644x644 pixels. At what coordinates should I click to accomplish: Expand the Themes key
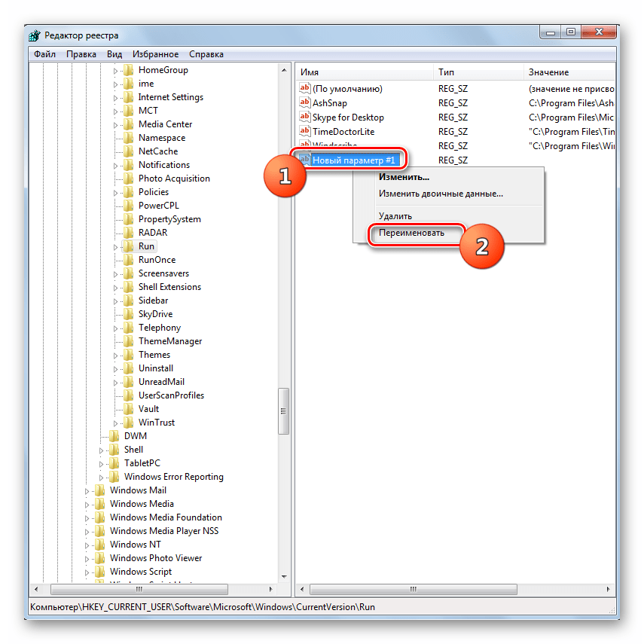115,356
